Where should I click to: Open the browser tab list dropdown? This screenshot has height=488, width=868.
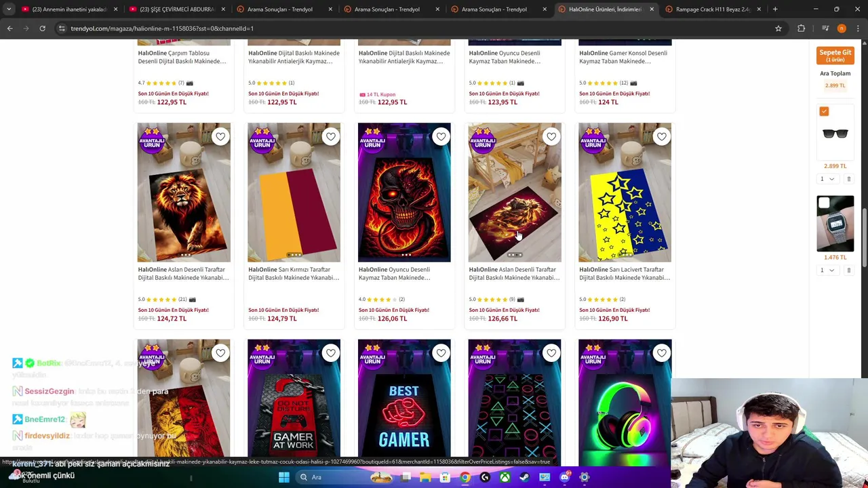click(x=9, y=9)
